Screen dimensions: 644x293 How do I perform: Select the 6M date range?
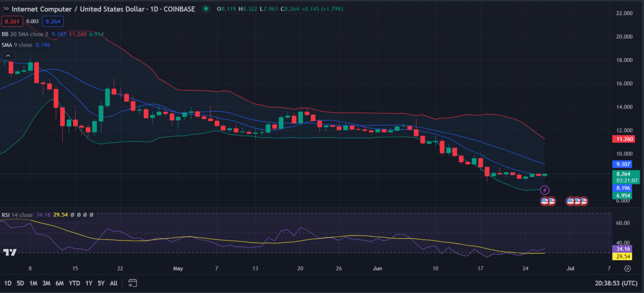(x=60, y=283)
